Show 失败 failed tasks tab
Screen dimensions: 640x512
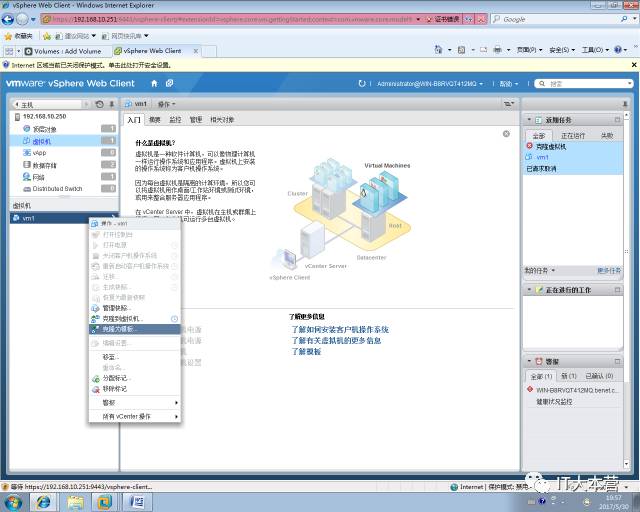tap(607, 136)
